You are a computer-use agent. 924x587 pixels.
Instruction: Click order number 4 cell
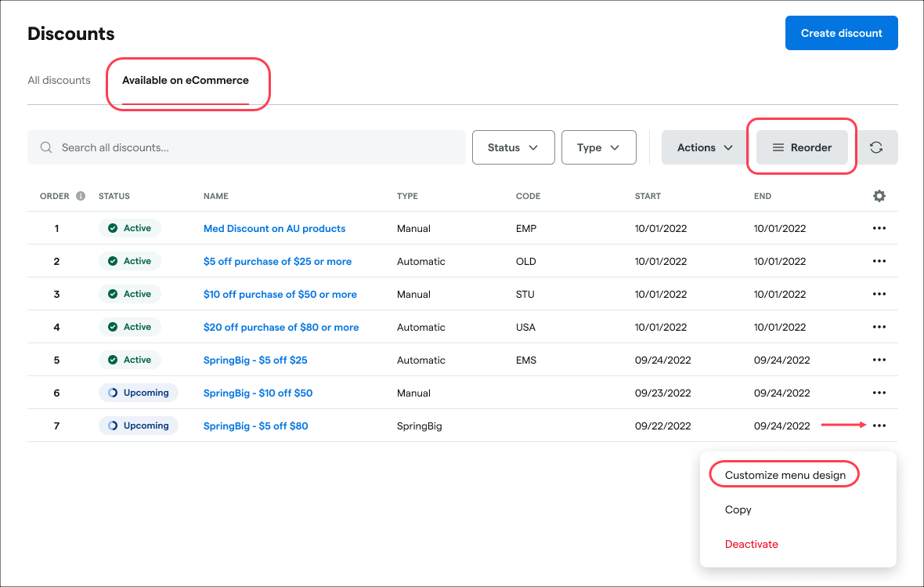(x=56, y=327)
